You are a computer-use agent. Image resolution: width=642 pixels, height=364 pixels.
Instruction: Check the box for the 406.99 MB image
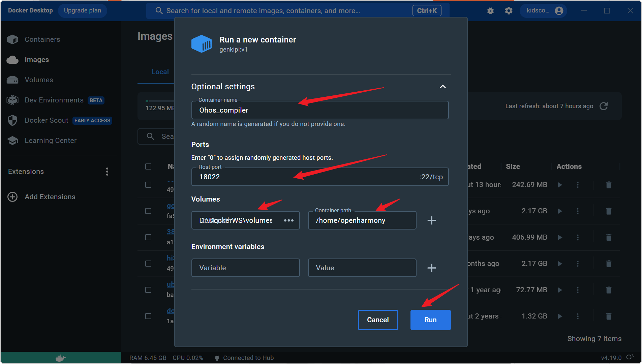[x=148, y=237]
